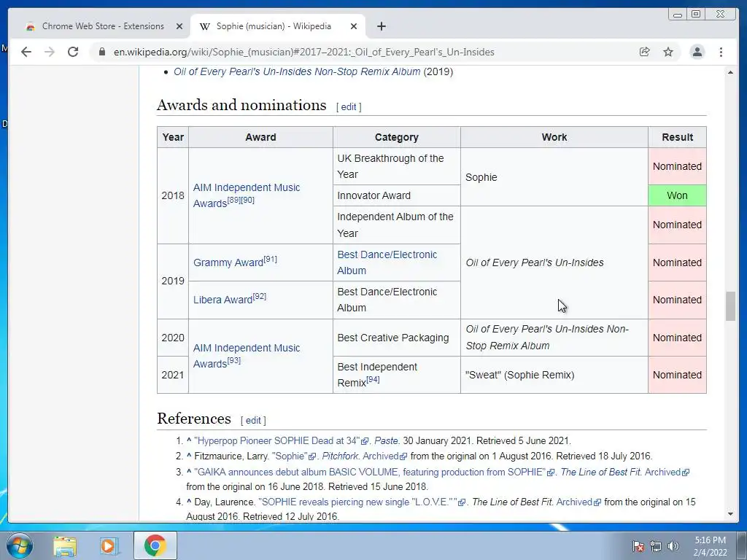
Task: Open volume speaker icon in tray
Action: pyautogui.click(x=673, y=546)
